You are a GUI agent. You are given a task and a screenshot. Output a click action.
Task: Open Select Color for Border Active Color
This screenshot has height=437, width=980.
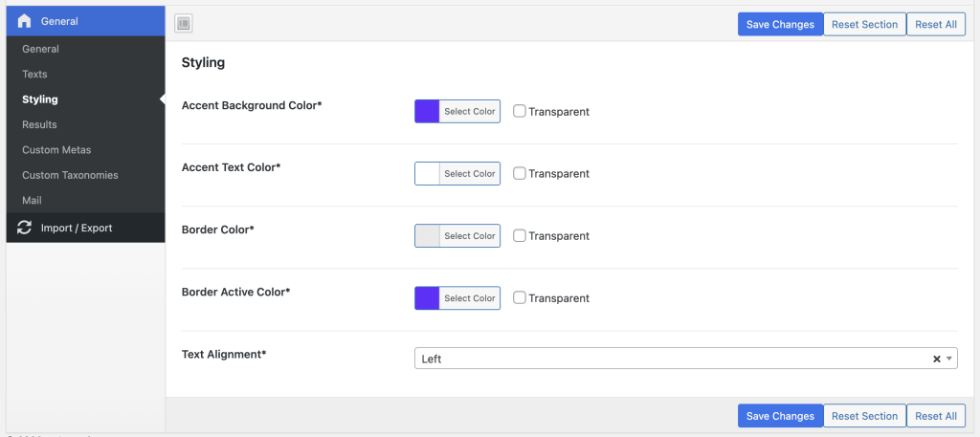point(469,298)
